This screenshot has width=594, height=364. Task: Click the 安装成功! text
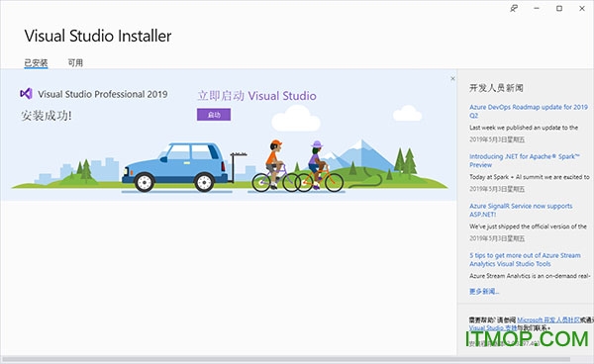[47, 116]
